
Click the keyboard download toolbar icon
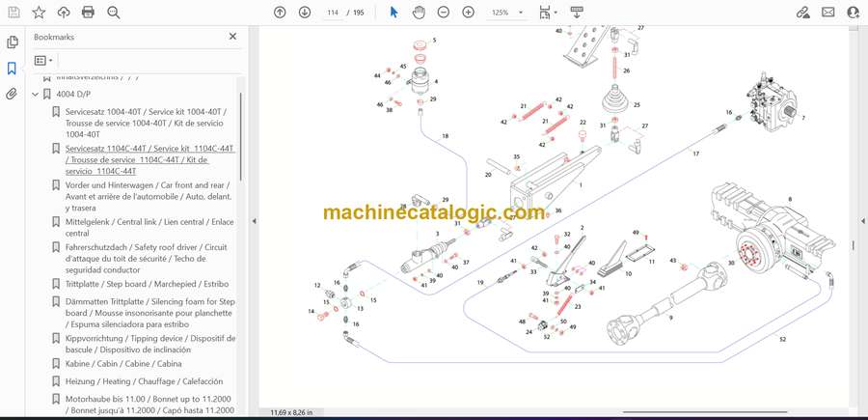click(x=577, y=13)
